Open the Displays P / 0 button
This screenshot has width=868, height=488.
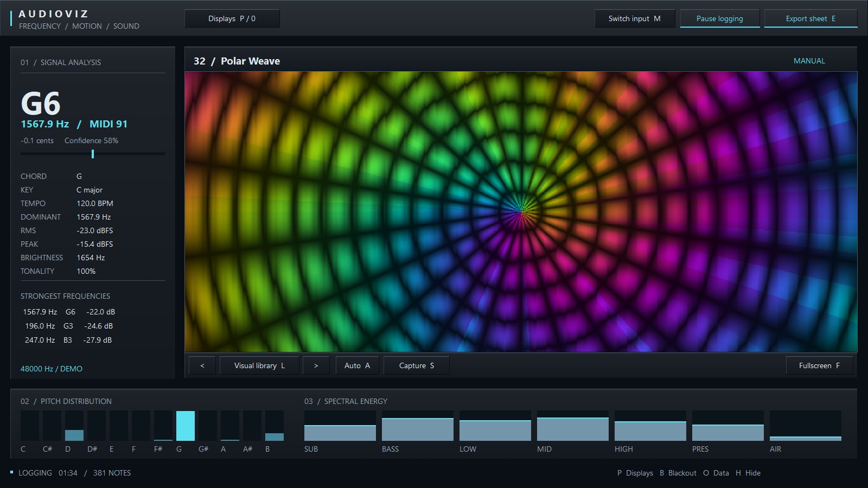pyautogui.click(x=232, y=18)
